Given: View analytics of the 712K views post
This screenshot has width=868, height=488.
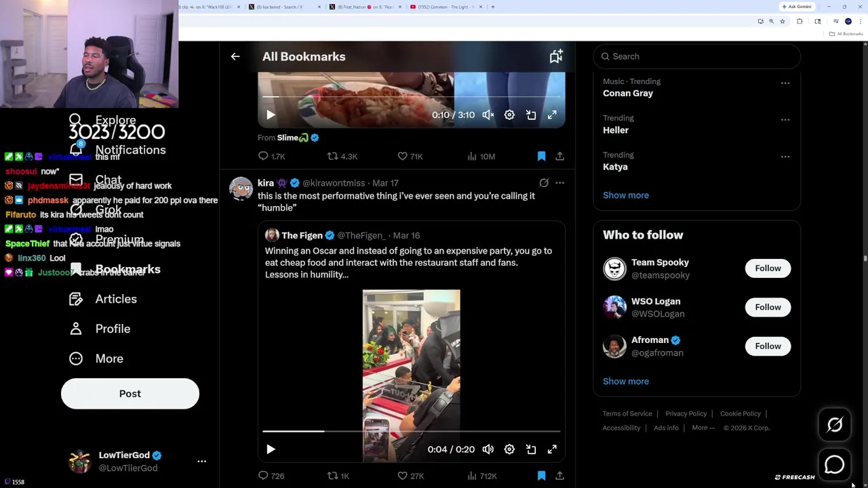Looking at the screenshot, I should click(482, 476).
